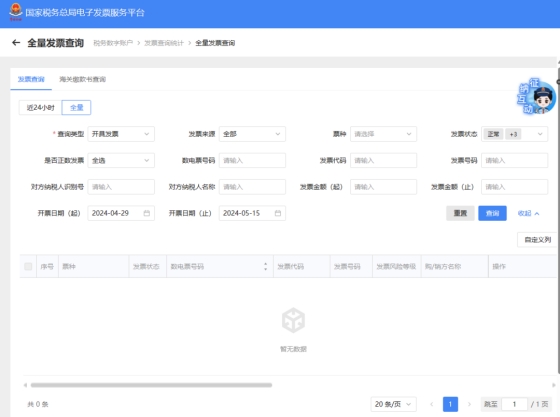Select the 全量 range option

(76, 107)
